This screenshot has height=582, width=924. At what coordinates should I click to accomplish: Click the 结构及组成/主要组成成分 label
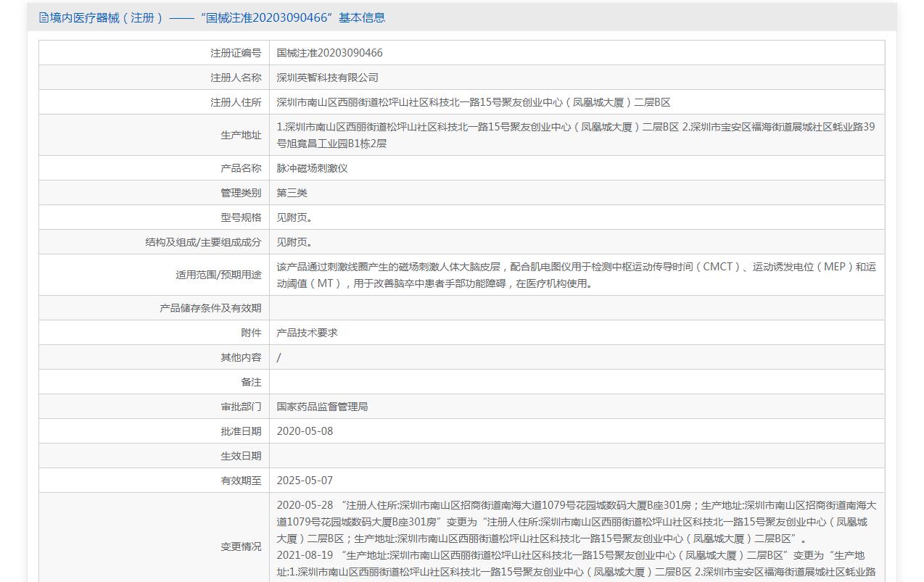[x=203, y=242]
